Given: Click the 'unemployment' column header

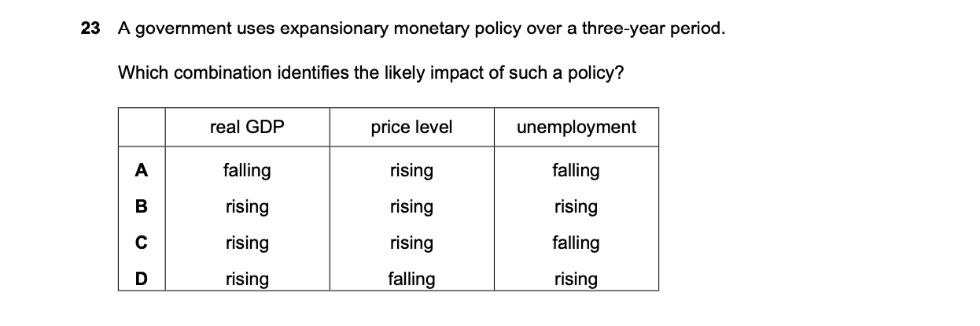Looking at the screenshot, I should tap(577, 127).
